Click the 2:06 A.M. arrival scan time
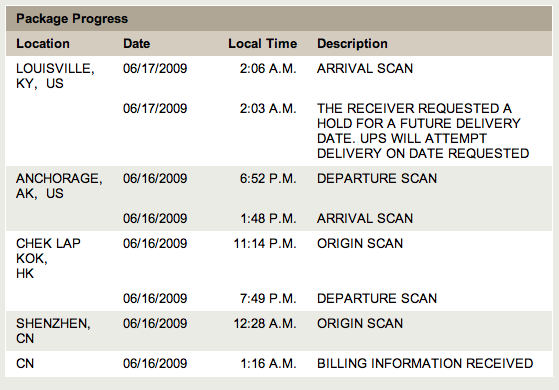 coord(268,68)
